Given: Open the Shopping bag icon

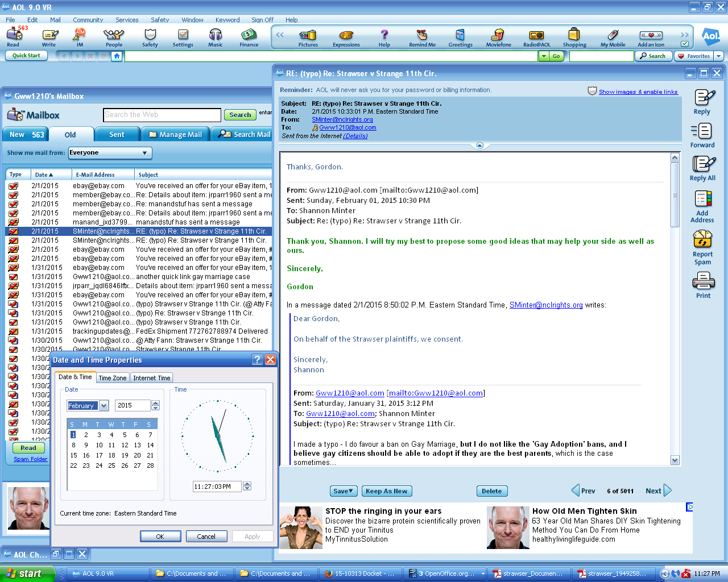Looking at the screenshot, I should 574,38.
